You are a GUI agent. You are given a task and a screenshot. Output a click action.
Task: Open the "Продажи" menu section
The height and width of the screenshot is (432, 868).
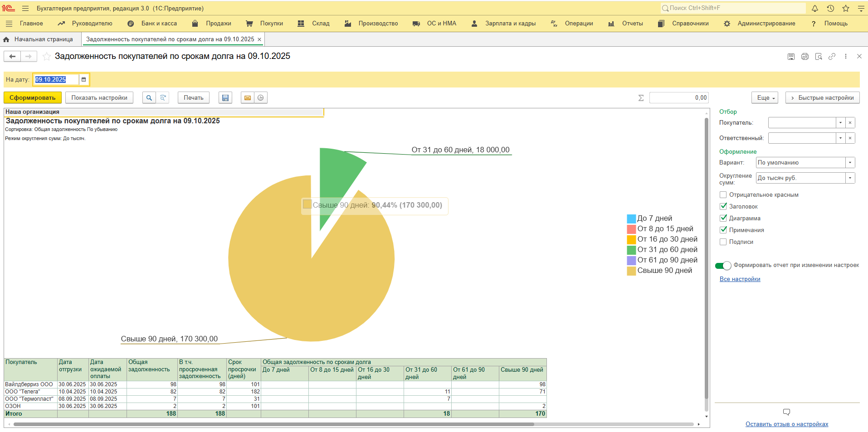tap(218, 24)
